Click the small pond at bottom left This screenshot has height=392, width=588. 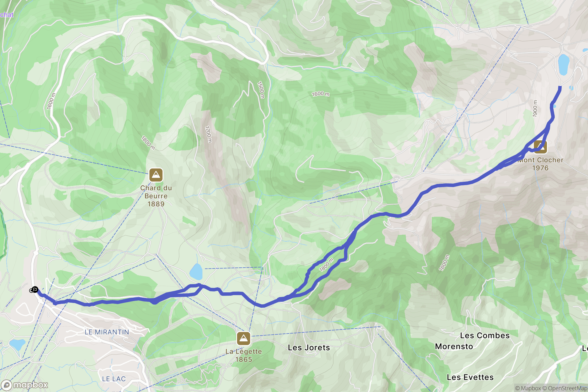coord(17,345)
